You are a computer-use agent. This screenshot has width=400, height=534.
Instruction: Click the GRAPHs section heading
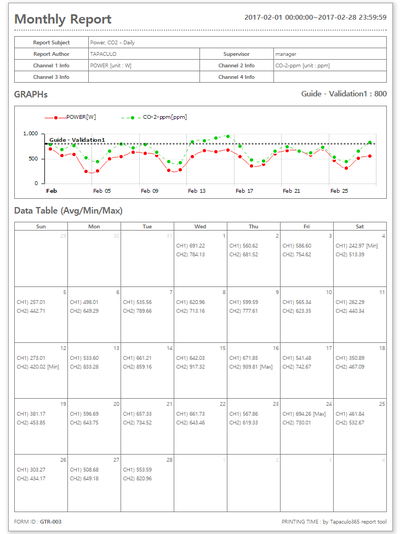pos(31,94)
